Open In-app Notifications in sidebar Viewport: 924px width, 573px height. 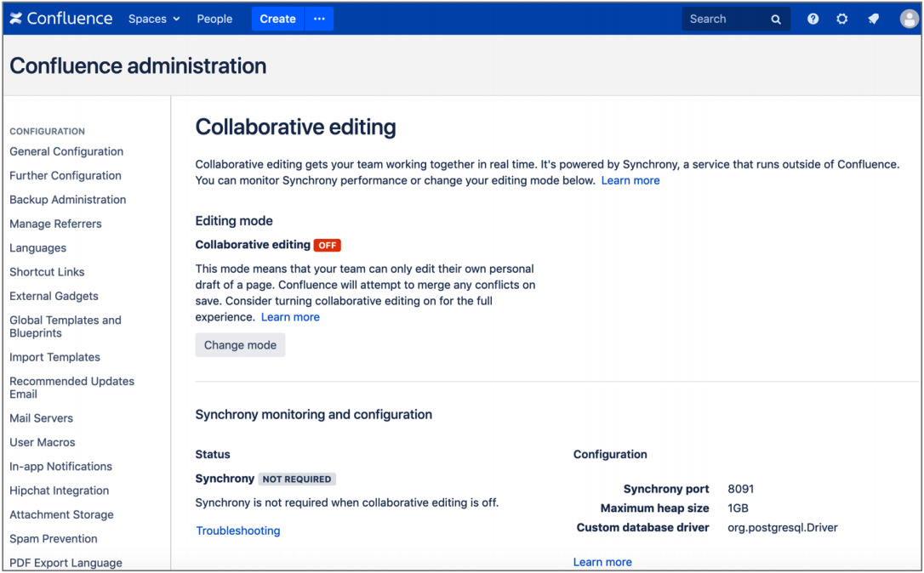tap(60, 467)
